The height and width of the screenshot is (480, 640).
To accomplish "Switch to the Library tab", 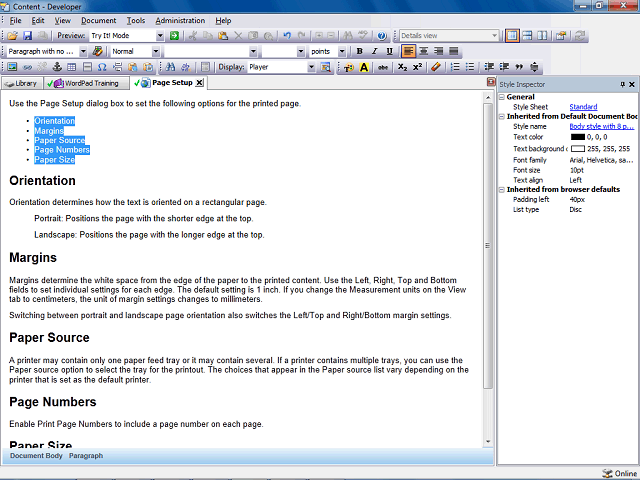I will pos(22,84).
